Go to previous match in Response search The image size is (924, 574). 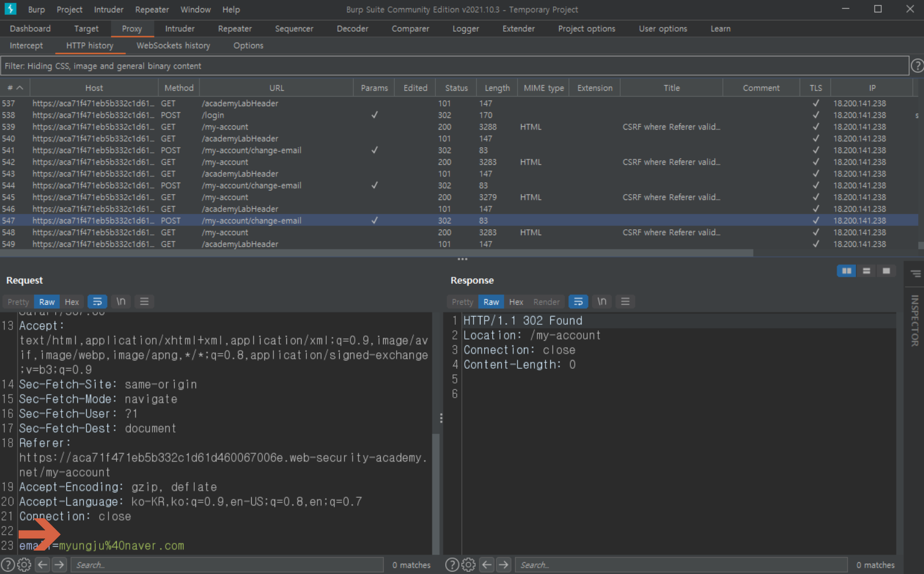point(487,565)
